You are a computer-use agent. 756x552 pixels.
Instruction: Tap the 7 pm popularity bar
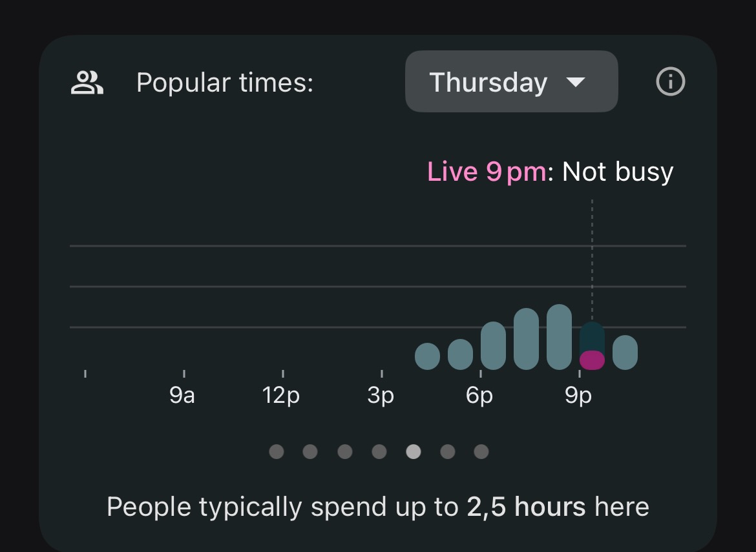pos(526,339)
